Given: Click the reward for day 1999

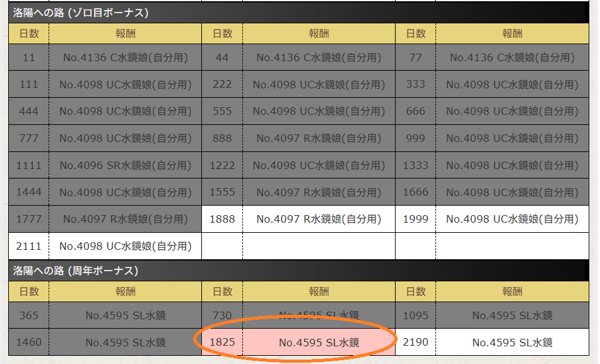Looking at the screenshot, I should (512, 220).
